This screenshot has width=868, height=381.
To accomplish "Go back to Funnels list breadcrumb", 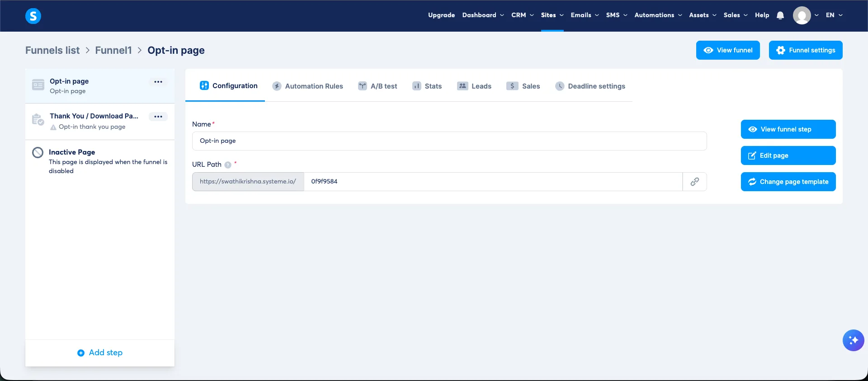I will (52, 50).
